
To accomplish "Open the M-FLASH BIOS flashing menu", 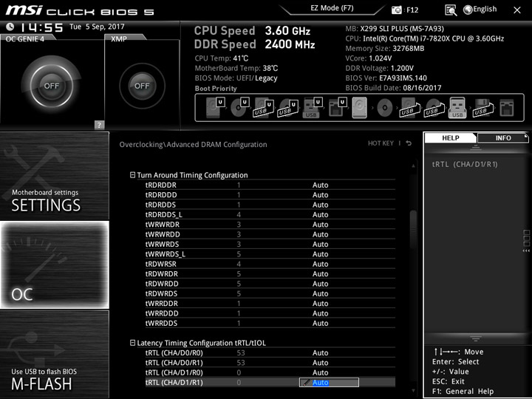I will coord(54,354).
